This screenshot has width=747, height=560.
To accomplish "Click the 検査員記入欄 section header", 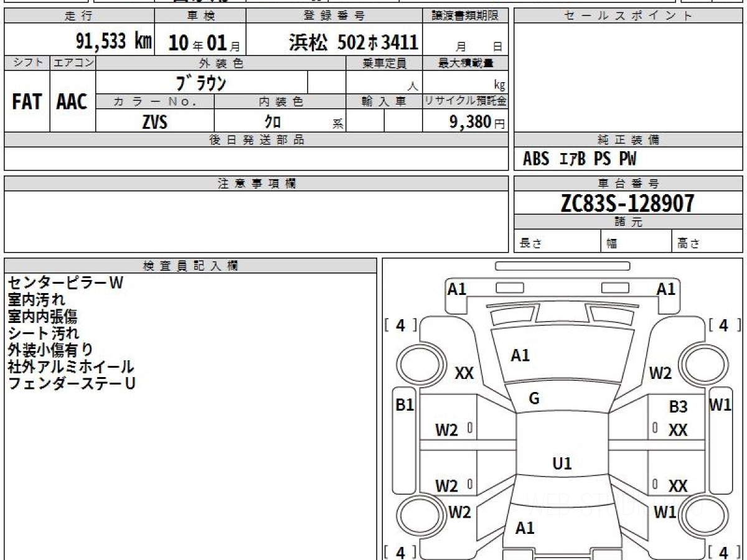I will [190, 266].
